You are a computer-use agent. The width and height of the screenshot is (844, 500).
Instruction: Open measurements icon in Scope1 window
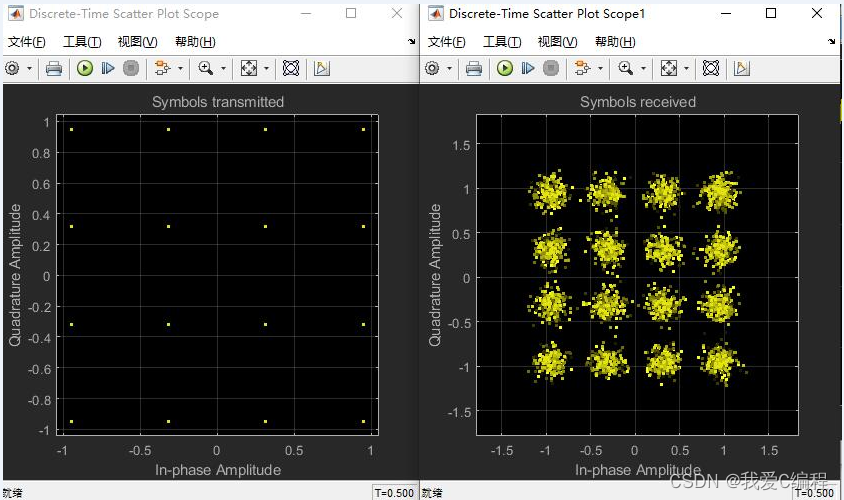[x=741, y=68]
